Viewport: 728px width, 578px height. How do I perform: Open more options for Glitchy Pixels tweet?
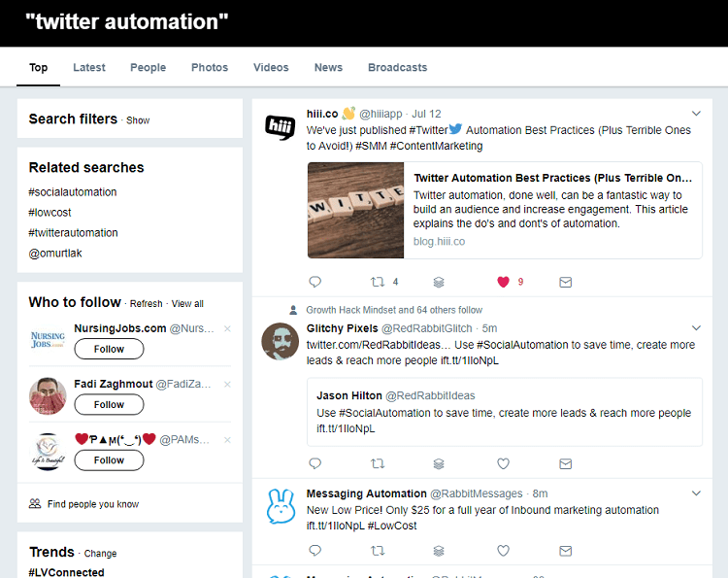coord(696,329)
